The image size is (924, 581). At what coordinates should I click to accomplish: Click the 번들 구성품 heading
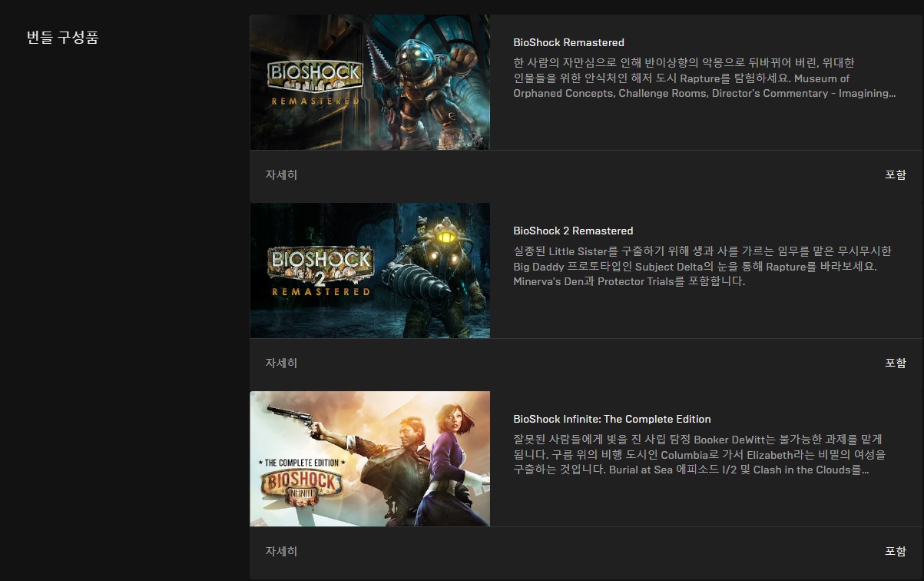(62, 37)
